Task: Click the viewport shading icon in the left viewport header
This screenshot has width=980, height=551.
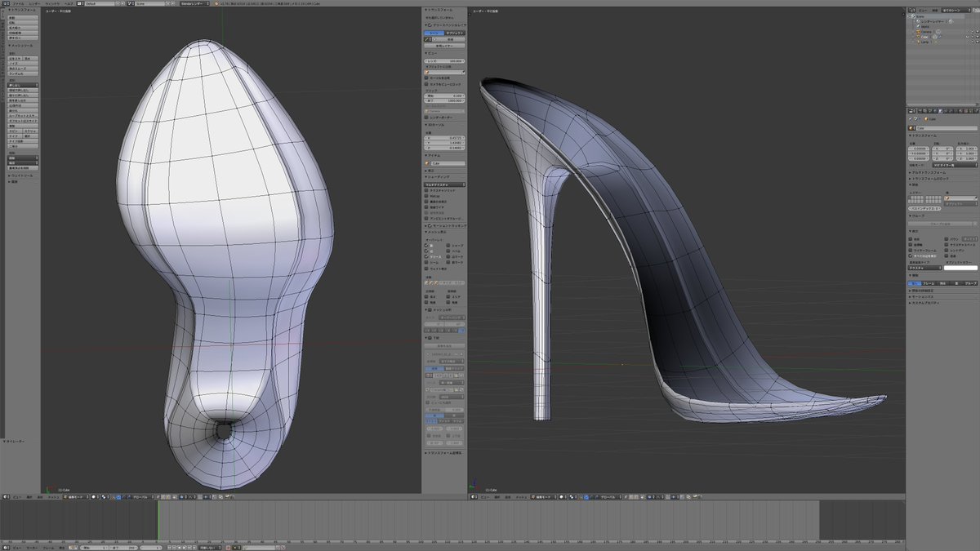Action: pos(96,496)
